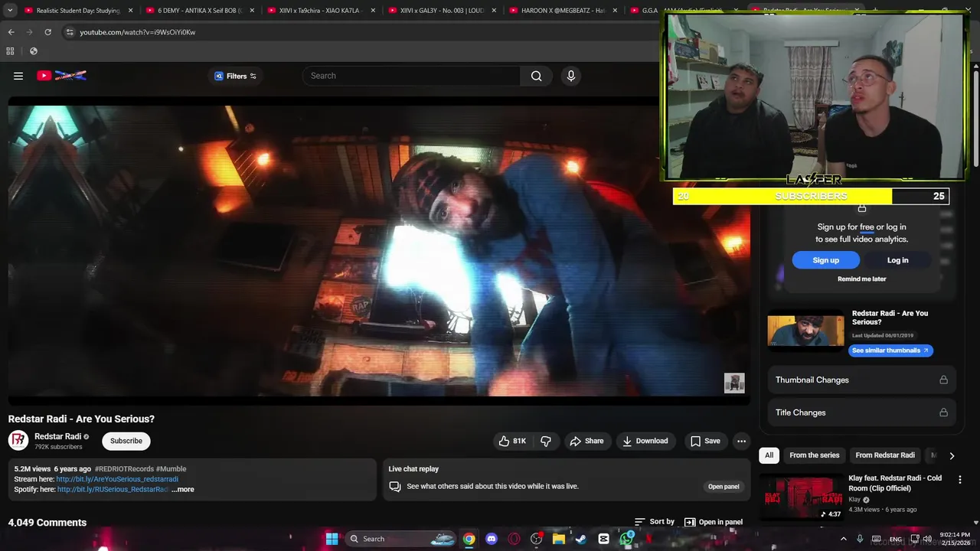Open the Spotify bit.ly link
The width and height of the screenshot is (980, 551).
[113, 489]
